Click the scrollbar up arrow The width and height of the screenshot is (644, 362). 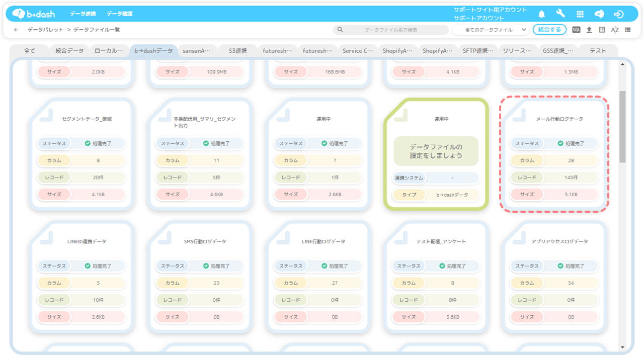622,64
